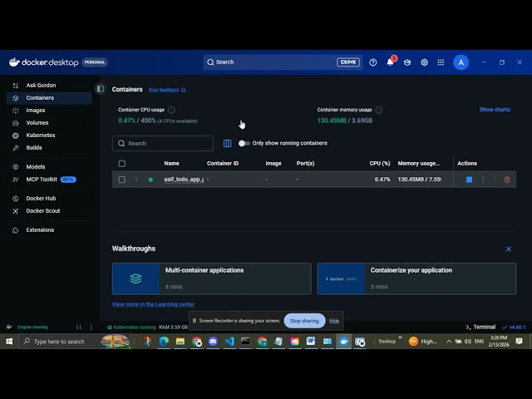Open more actions menu for asif_todo_app
532x399 pixels.
[x=483, y=180]
